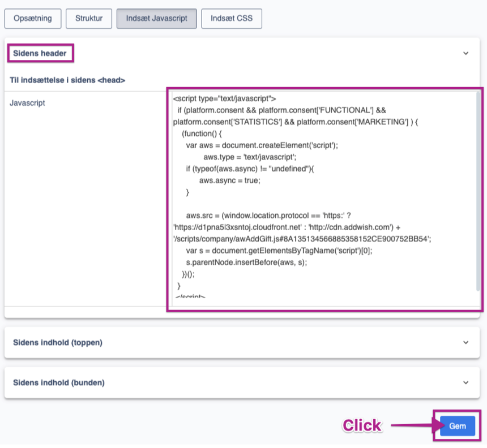This screenshot has width=487, height=448.
Task: Click the document.createElement('script') line
Action: (x=262, y=145)
